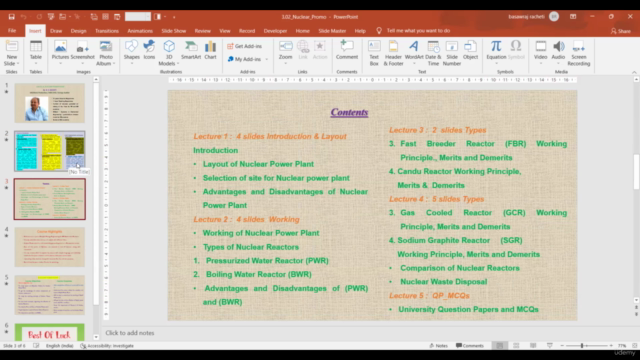640x360 pixels.
Task: Click My Add-ins button
Action: pos(244,59)
